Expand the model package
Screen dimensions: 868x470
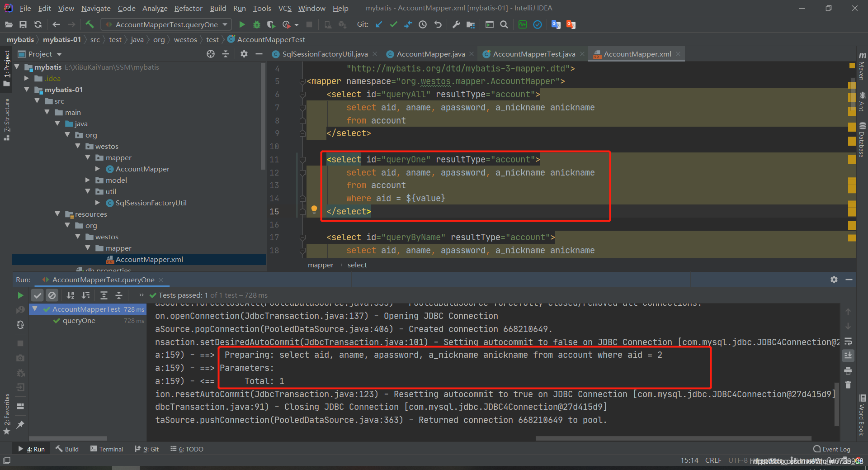click(88, 180)
